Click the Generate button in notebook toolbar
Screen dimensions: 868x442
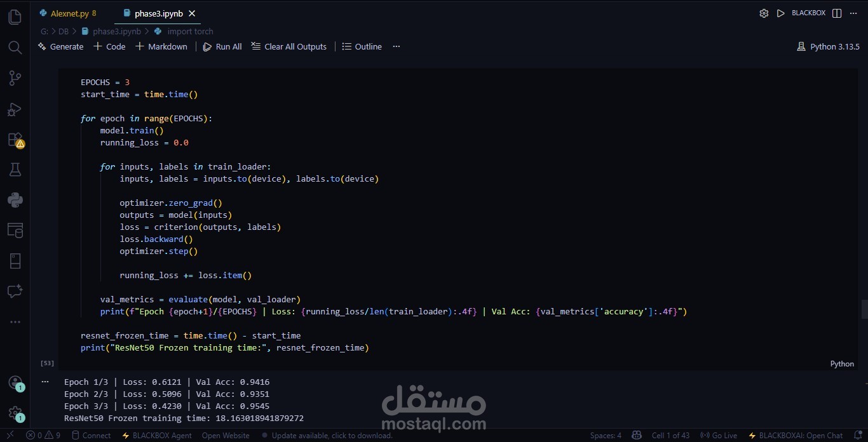(x=61, y=46)
